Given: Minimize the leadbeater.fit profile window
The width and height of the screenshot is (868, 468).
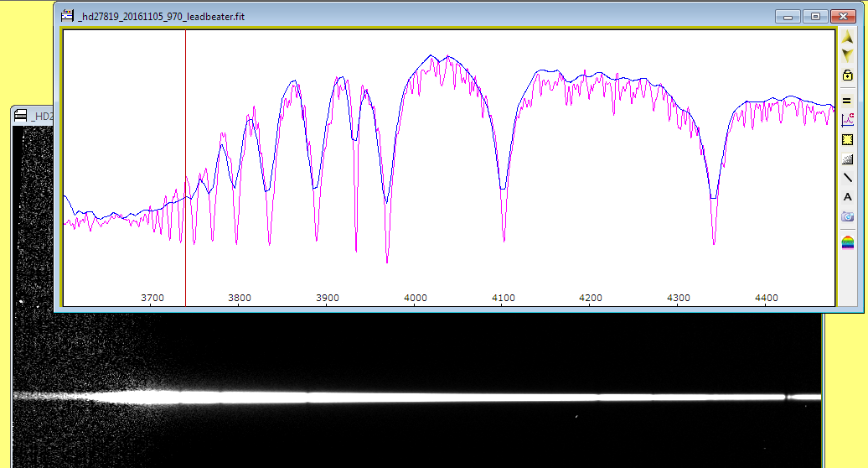Looking at the screenshot, I should click(x=787, y=16).
